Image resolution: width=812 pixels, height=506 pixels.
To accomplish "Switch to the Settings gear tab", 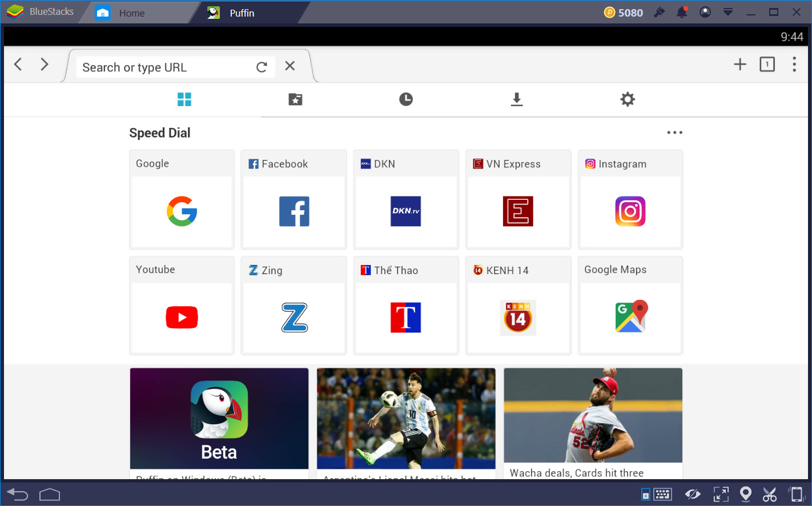I will [628, 99].
